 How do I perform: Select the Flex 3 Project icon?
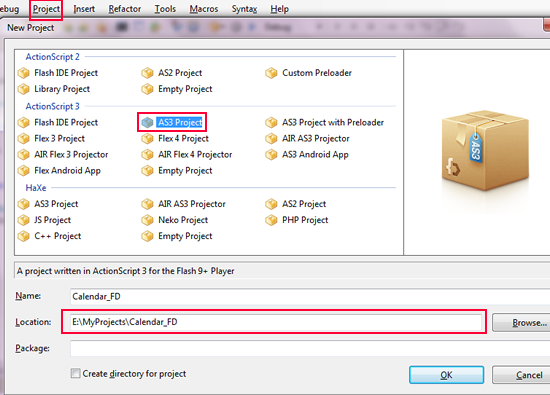click(24, 139)
